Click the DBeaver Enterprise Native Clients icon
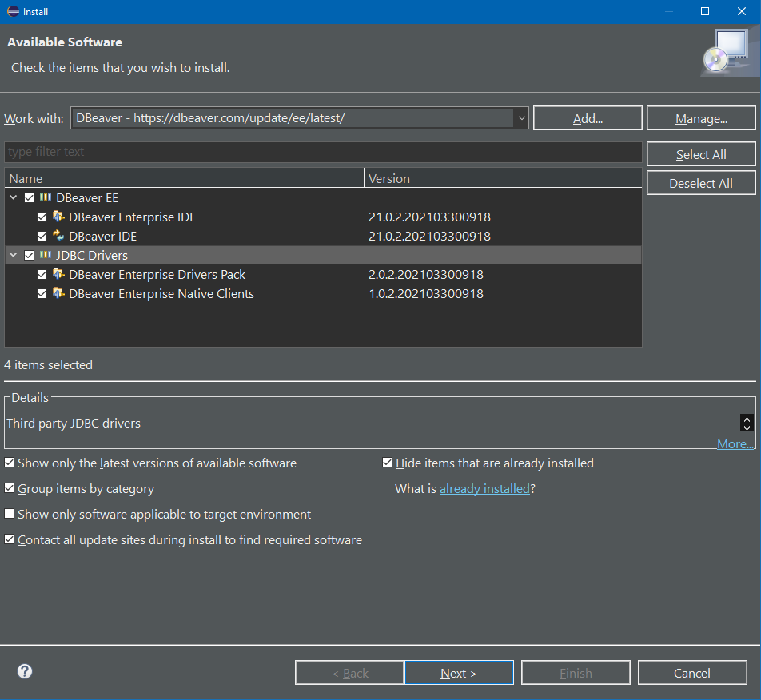 pos(58,293)
